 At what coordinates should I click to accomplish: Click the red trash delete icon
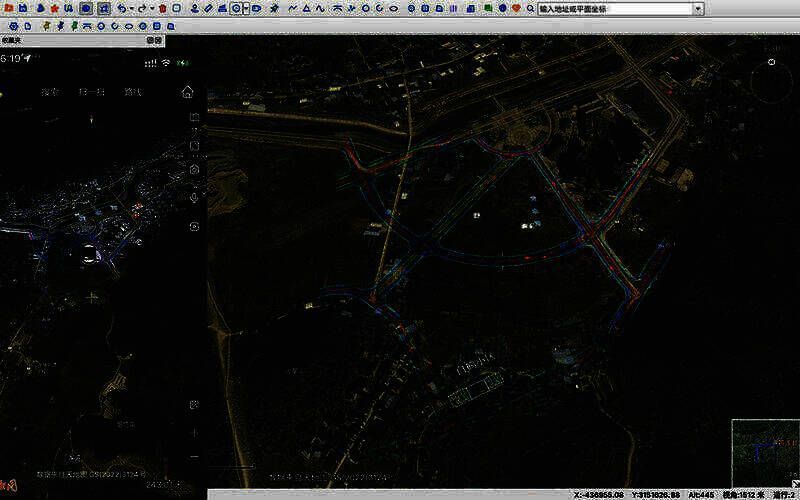coord(162,8)
